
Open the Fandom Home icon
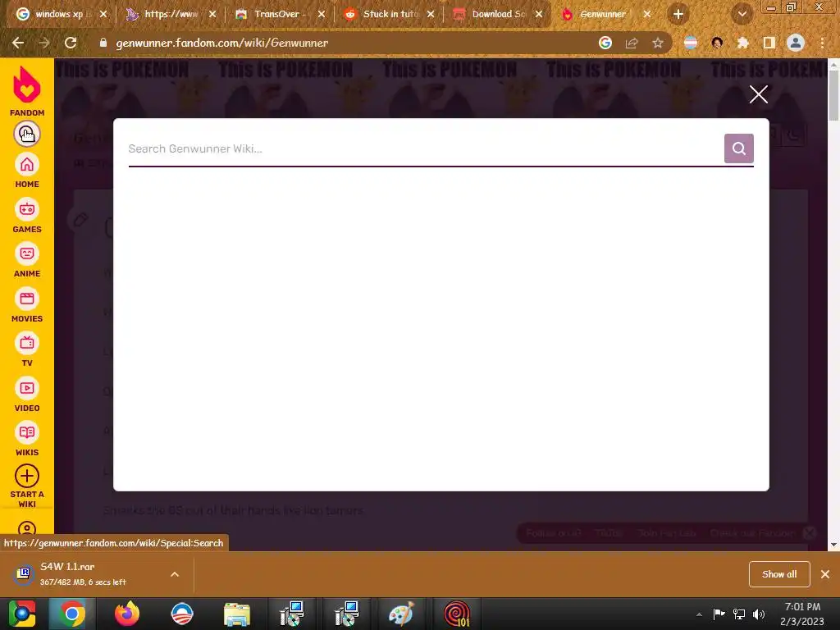click(27, 165)
